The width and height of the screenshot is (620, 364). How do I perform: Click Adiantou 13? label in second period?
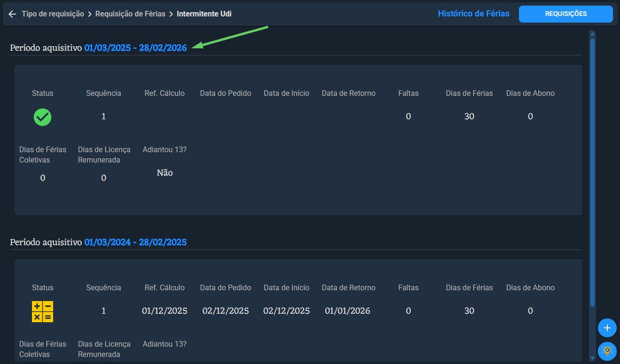coord(165,344)
